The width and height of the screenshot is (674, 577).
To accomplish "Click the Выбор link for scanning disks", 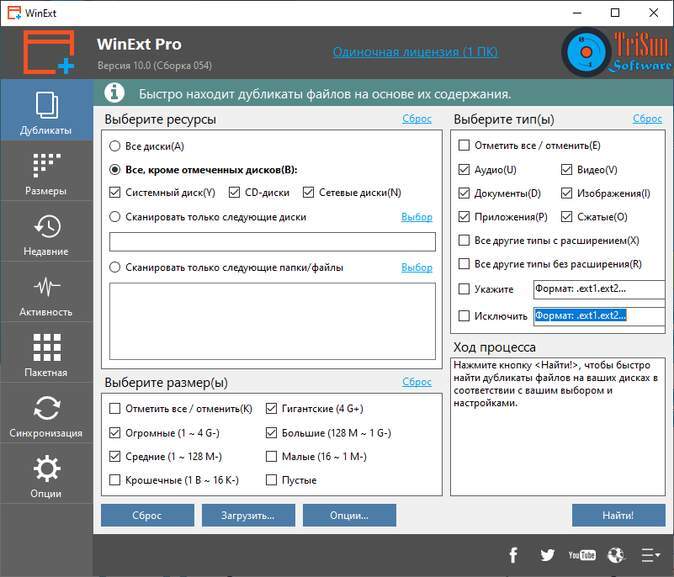I will (416, 217).
